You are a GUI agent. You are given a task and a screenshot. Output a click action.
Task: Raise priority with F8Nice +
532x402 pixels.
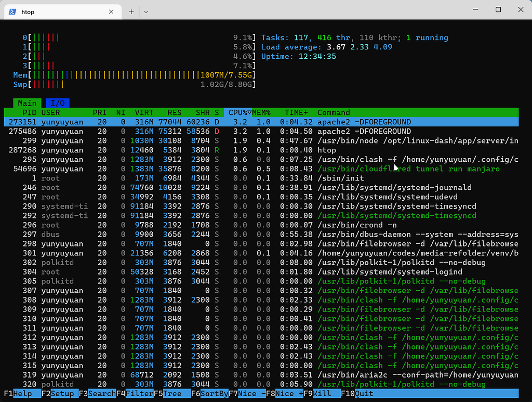[x=284, y=394]
